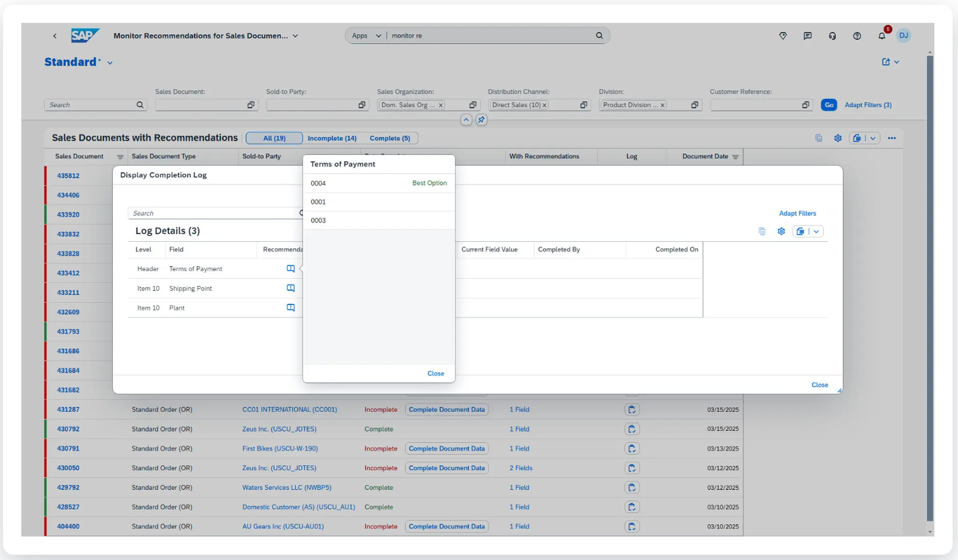Open recommendation icon for Plant row
Image resolution: width=958 pixels, height=560 pixels.
click(290, 308)
